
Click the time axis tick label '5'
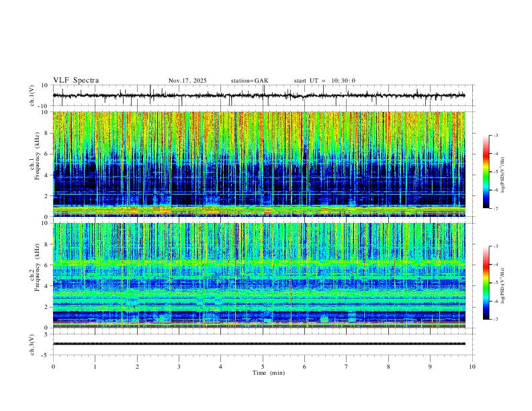263,367
